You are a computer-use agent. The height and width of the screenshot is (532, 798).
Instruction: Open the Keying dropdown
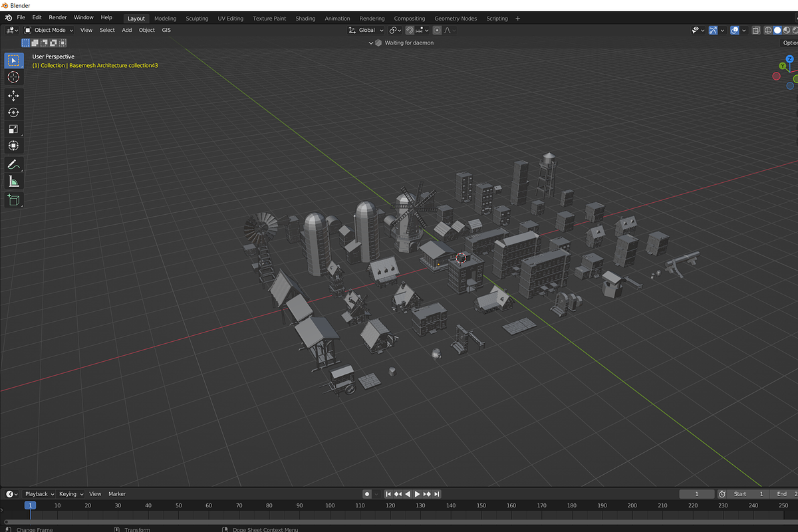pyautogui.click(x=71, y=494)
